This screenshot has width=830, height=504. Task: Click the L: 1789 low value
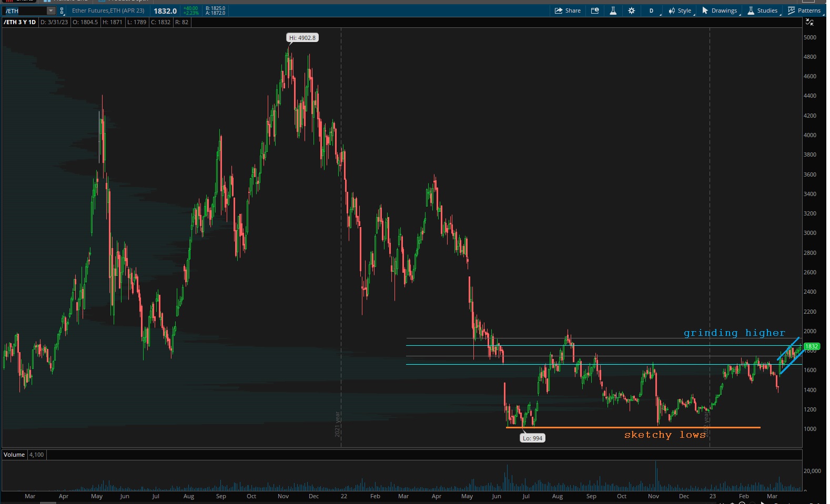pos(136,22)
